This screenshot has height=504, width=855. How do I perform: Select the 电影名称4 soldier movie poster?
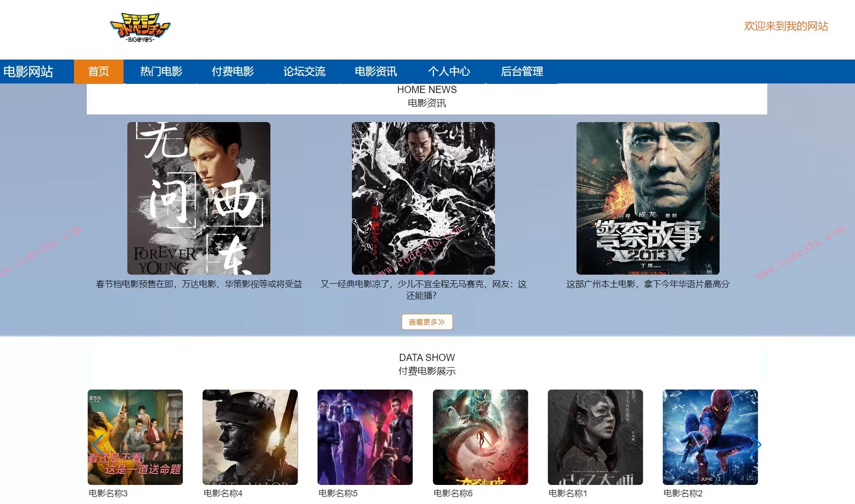click(x=250, y=437)
